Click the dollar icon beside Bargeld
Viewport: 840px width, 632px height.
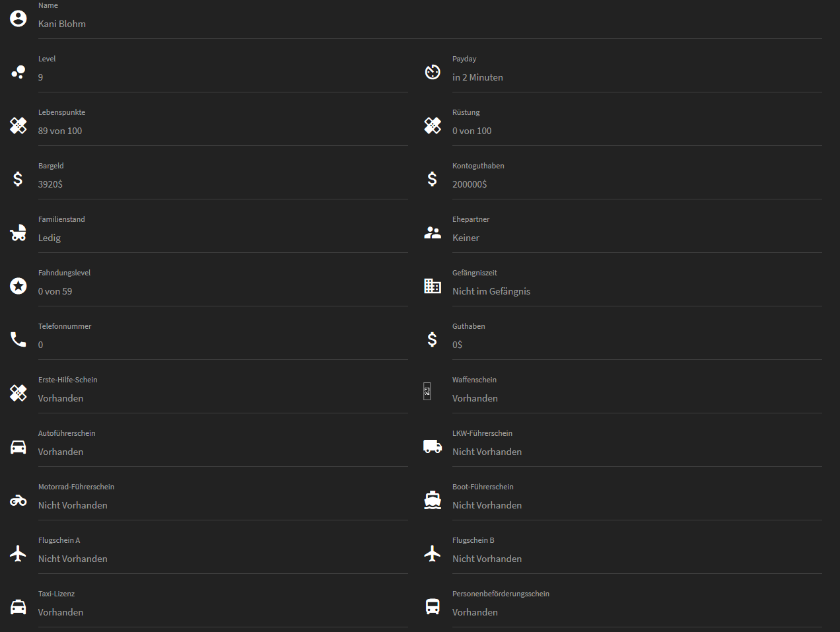pos(18,179)
